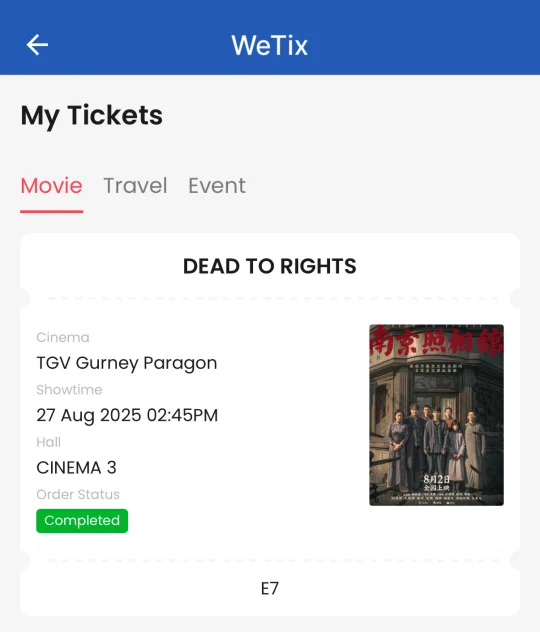The image size is (540, 632).
Task: Open the DEAD TO RIGHTS ticket title
Action: 270,266
